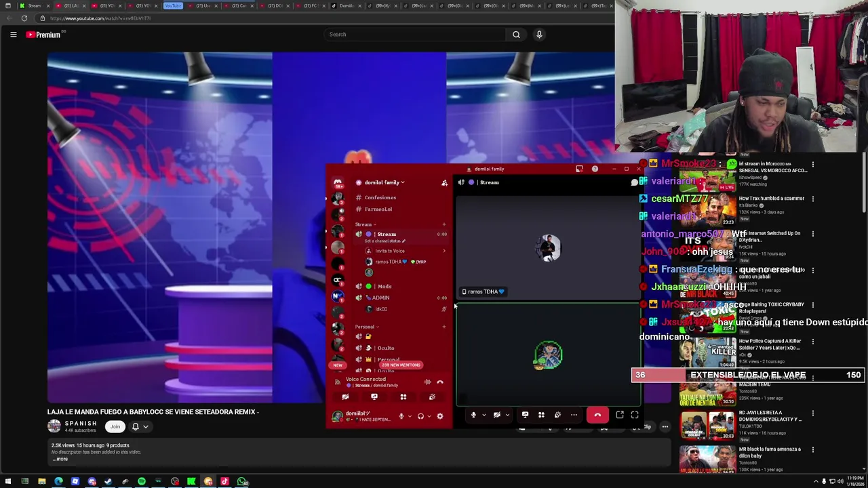Open the SPANISH channel name link

tap(81, 424)
